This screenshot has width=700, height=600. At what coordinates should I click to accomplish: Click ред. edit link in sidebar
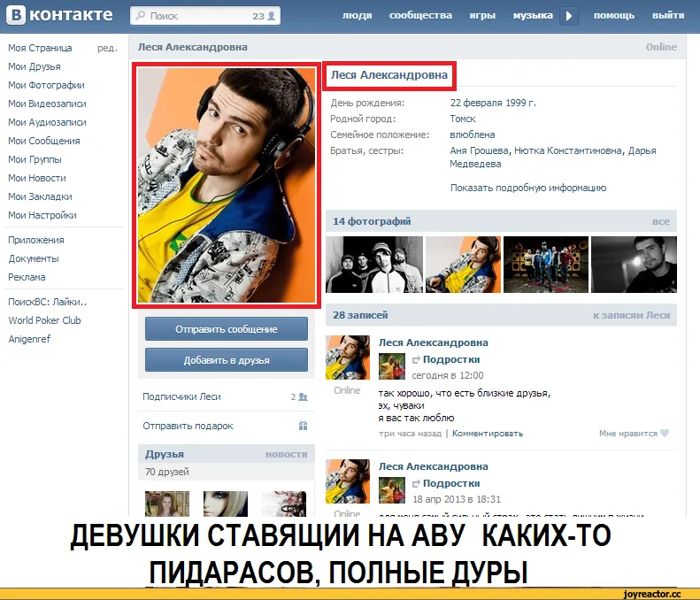point(107,48)
